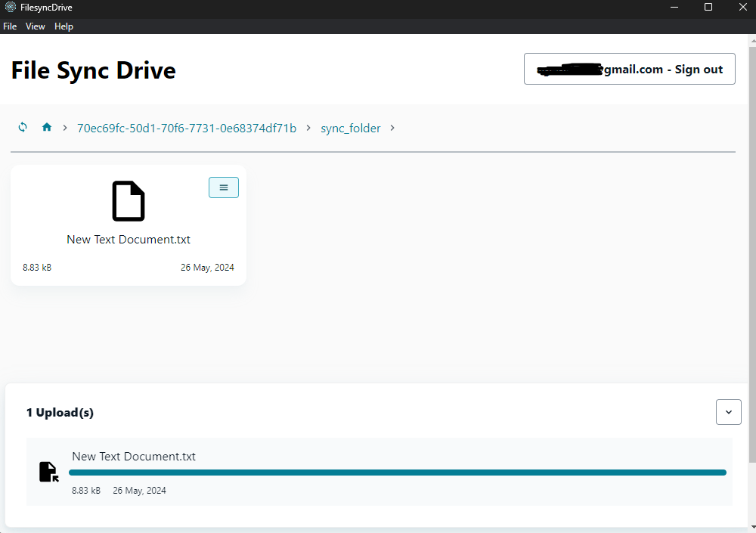Viewport: 756px width, 533px height.
Task: Click the FilesyncDrive icon in the title bar
Action: pyautogui.click(x=11, y=7)
